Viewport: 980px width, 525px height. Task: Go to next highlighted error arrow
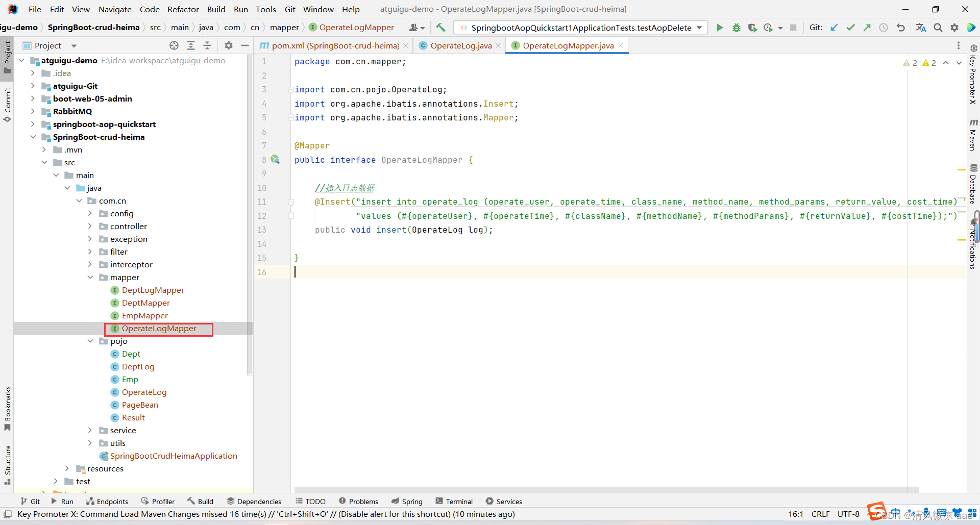(959, 63)
